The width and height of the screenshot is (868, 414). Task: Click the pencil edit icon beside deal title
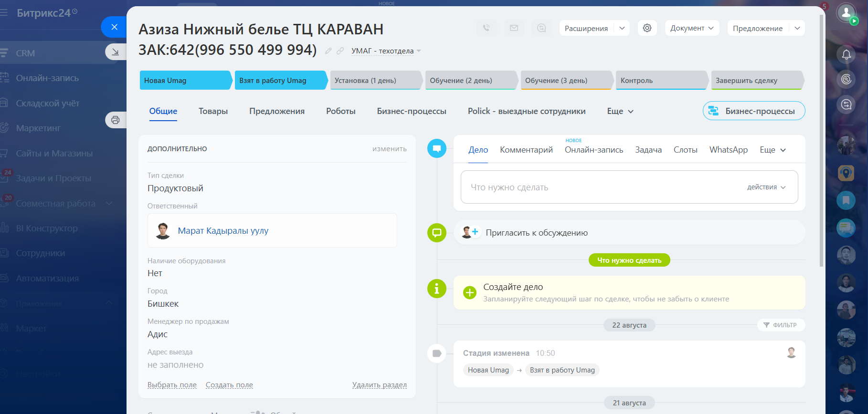(x=328, y=51)
